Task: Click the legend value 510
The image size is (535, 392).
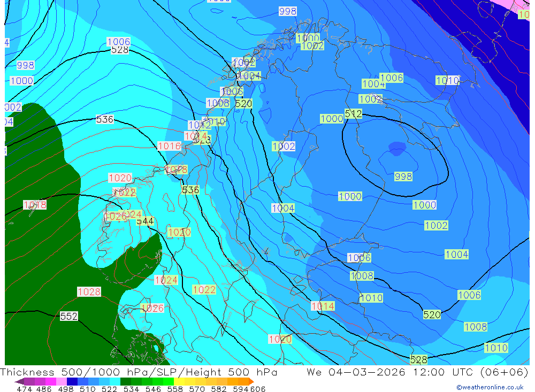Action: [x=88, y=389]
